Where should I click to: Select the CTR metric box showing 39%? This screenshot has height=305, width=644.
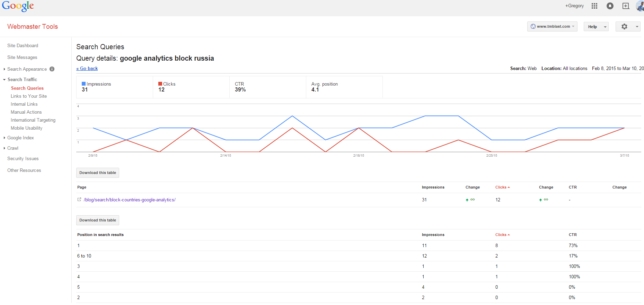pyautogui.click(x=268, y=87)
